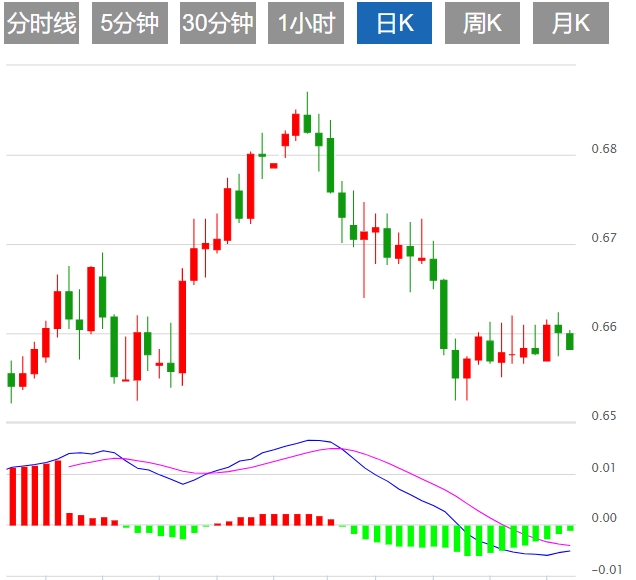Screen dimensions: 636x580
Task: Select the 30分钟 interval tab
Action: pyautogui.click(x=218, y=23)
